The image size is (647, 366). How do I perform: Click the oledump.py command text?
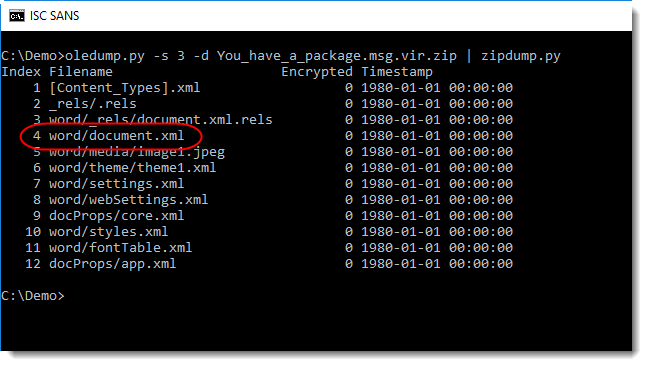105,56
